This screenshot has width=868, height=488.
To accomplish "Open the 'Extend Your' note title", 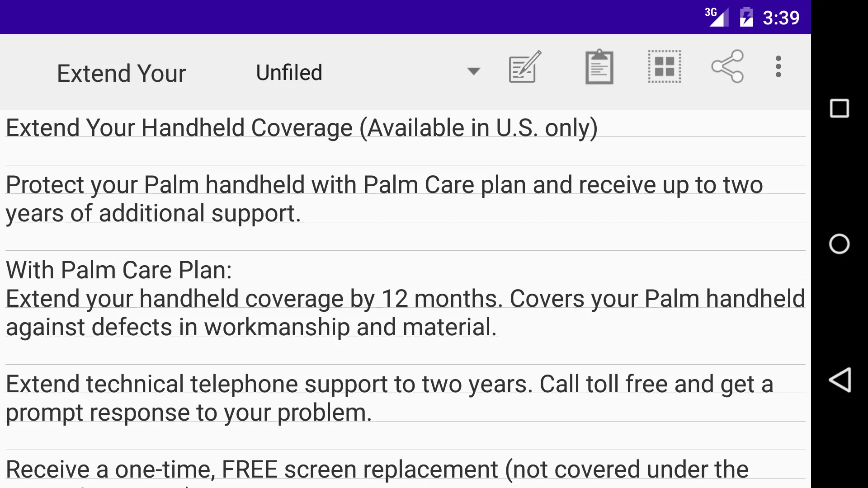I will tap(122, 71).
